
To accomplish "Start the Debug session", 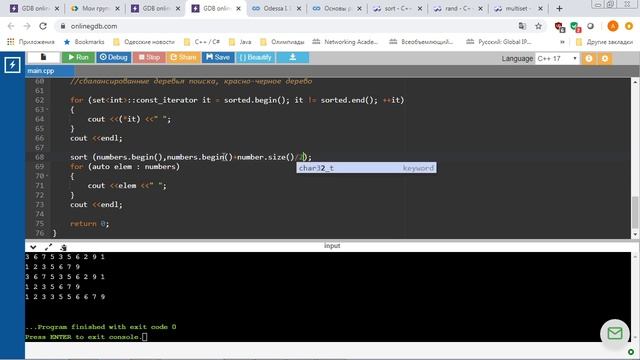I will tap(113, 57).
